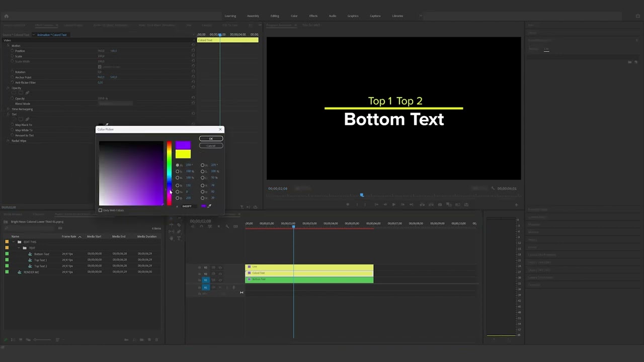The image size is (644, 362).
Task: Collapse the TEXT bin
Action: coord(20,248)
